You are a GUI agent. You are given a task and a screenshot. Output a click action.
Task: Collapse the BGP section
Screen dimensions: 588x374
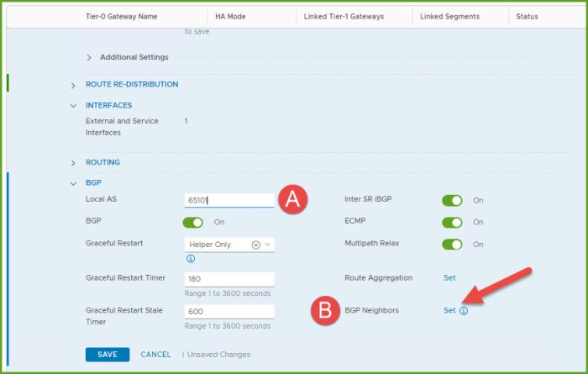pyautogui.click(x=73, y=182)
